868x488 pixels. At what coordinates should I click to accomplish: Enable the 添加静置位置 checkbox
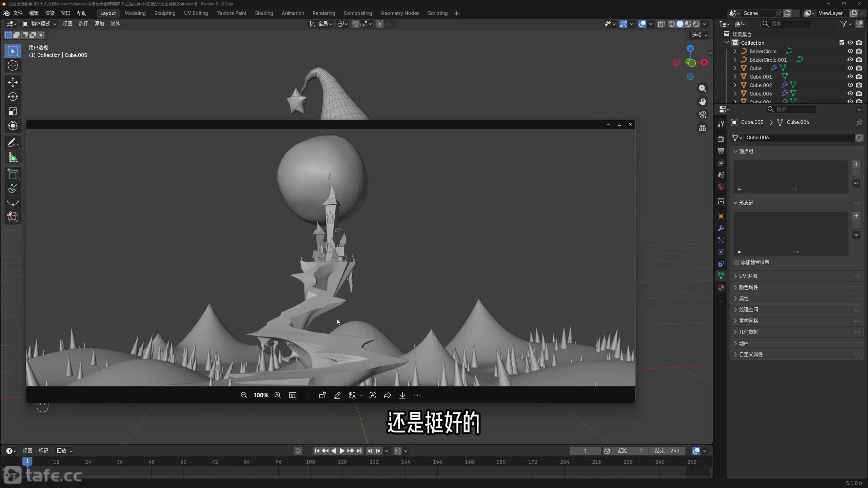point(736,262)
